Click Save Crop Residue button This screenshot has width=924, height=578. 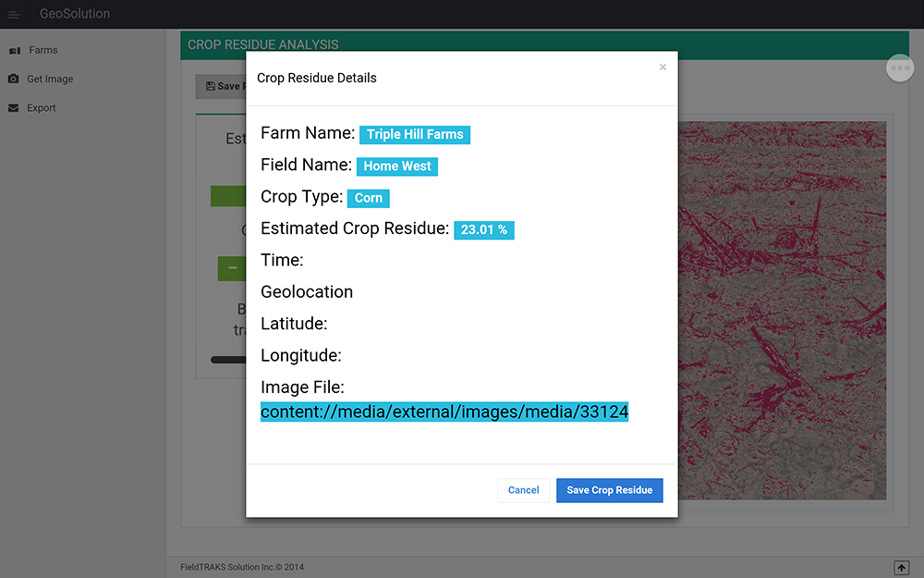[x=609, y=490]
